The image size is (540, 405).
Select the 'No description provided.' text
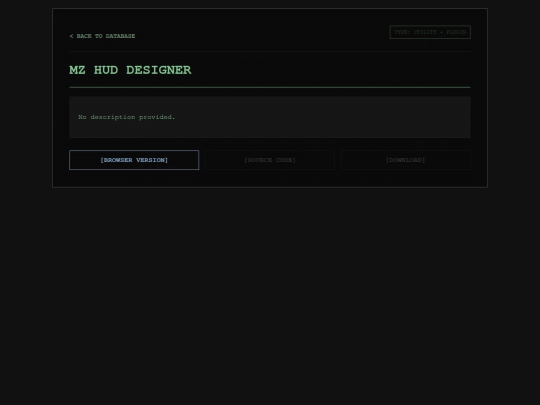click(x=127, y=117)
